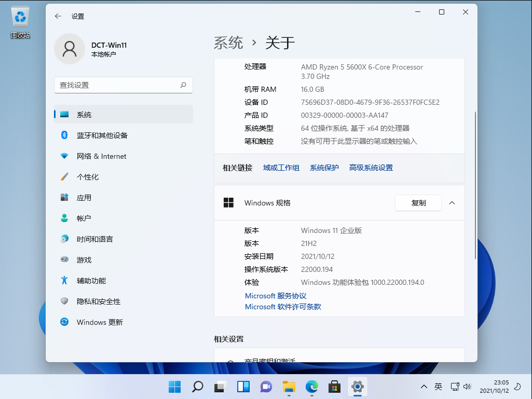
Task: Click the 游戏 gamepad icon
Action: point(64,259)
